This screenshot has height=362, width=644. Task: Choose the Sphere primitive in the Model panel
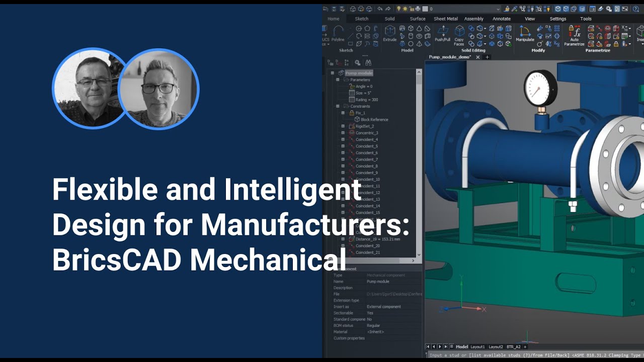click(x=411, y=43)
